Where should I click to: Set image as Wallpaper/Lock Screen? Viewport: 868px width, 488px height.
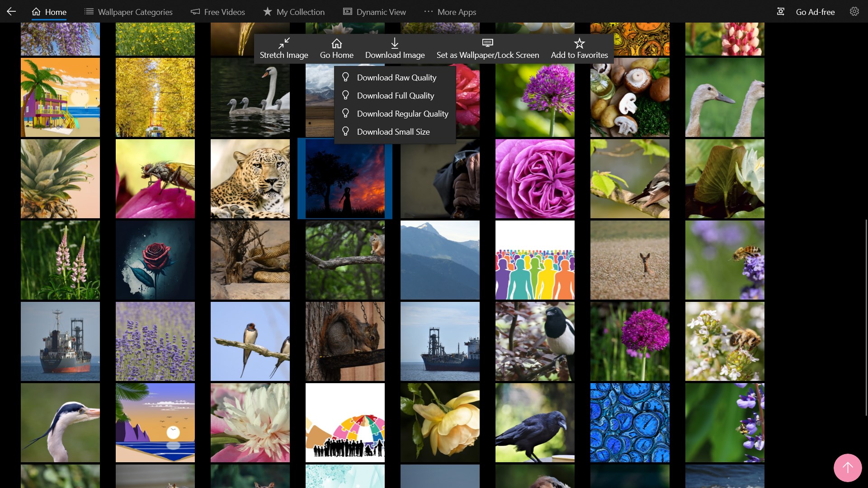point(487,48)
